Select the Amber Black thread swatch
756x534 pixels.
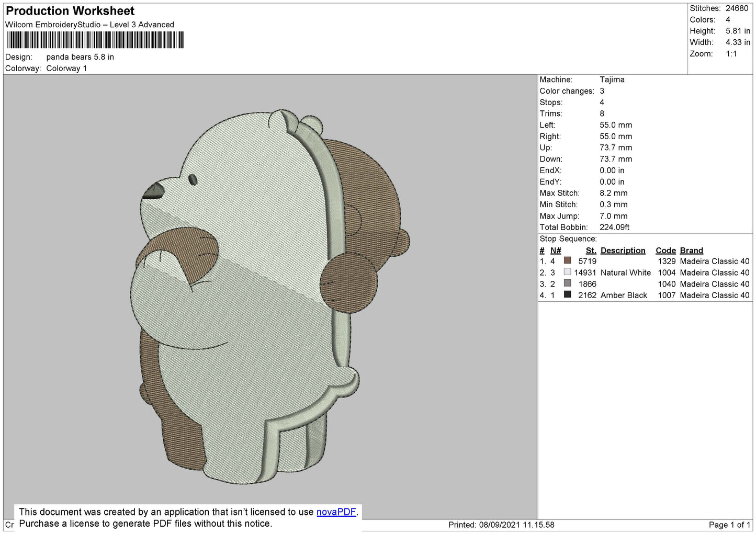pyautogui.click(x=567, y=295)
